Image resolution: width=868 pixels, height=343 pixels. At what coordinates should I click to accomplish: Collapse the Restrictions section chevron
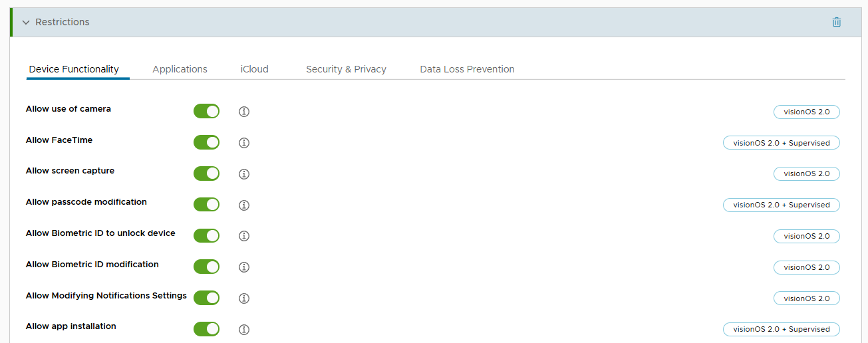click(x=26, y=22)
